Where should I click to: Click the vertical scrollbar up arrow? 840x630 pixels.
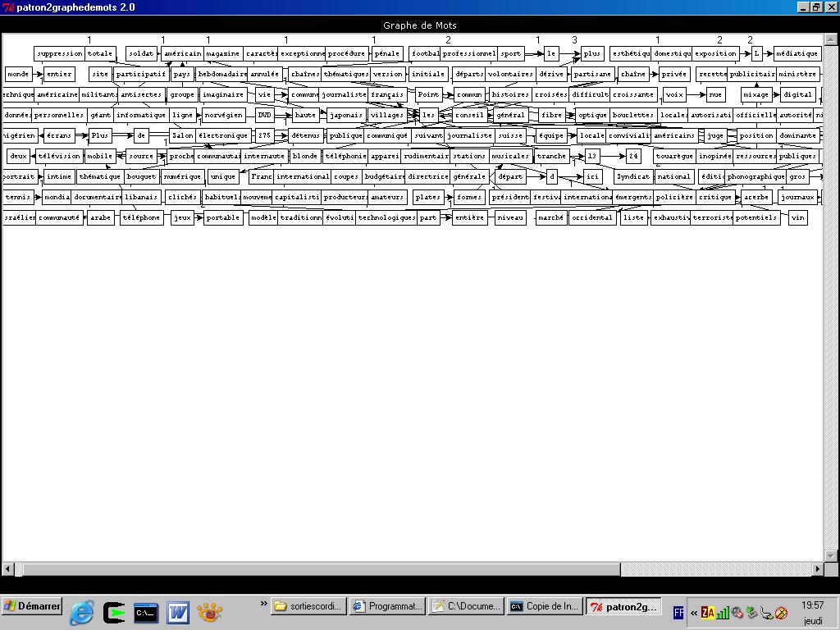[x=830, y=39]
